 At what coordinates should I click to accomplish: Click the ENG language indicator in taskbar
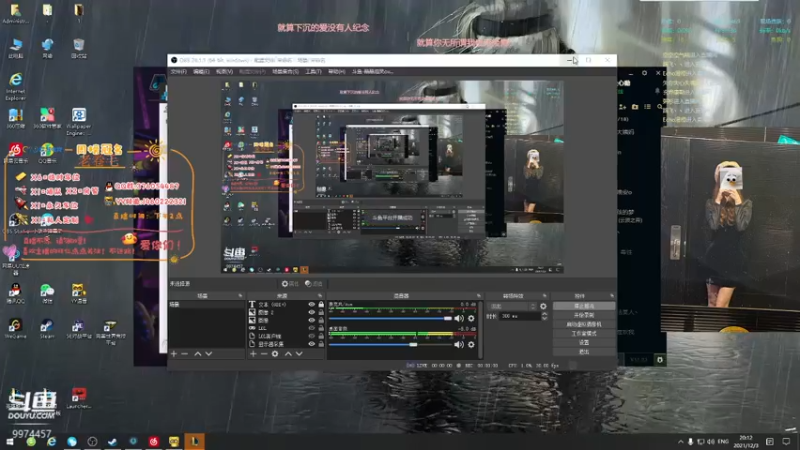point(723,441)
